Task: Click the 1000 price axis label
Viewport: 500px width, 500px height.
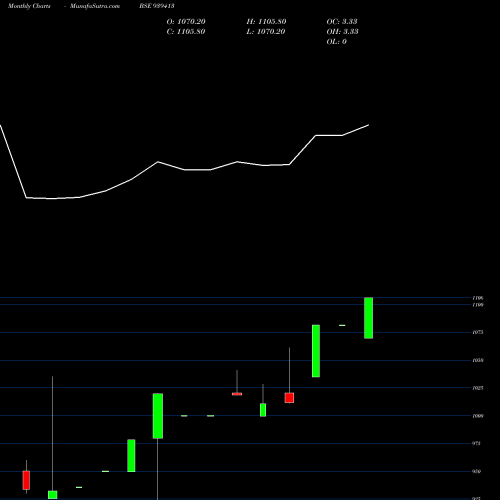Action: 478,416
